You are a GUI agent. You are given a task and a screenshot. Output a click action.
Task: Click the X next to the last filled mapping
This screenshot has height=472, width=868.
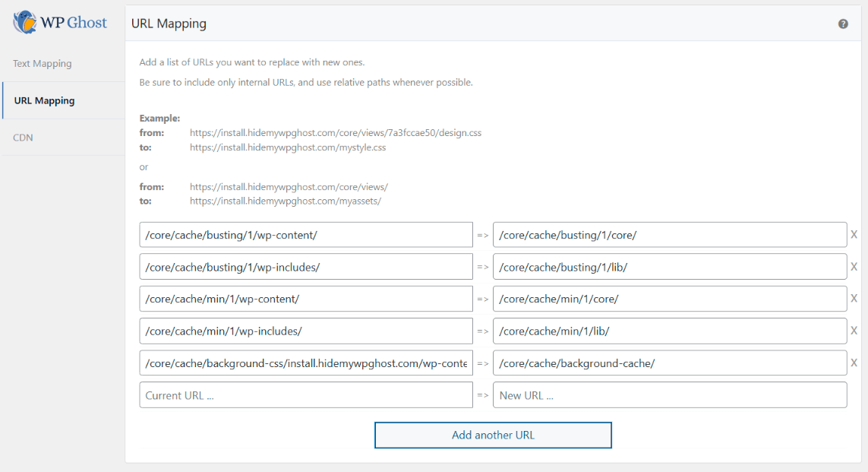[x=854, y=363]
